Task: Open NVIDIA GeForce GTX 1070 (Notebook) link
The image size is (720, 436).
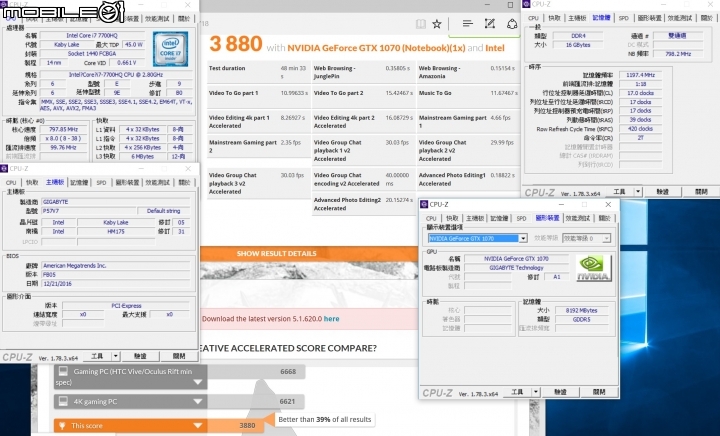Action: [376, 48]
